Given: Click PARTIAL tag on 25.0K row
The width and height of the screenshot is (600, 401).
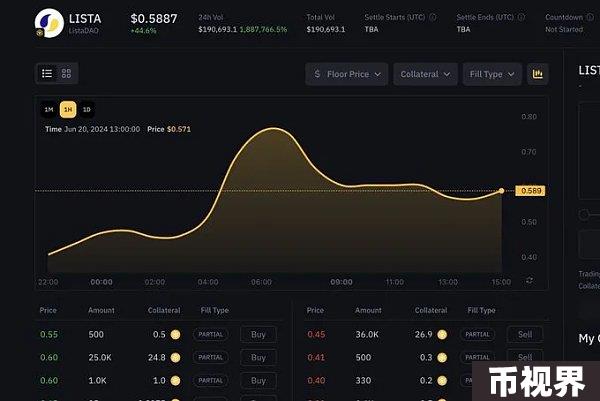Looking at the screenshot, I should [x=210, y=357].
